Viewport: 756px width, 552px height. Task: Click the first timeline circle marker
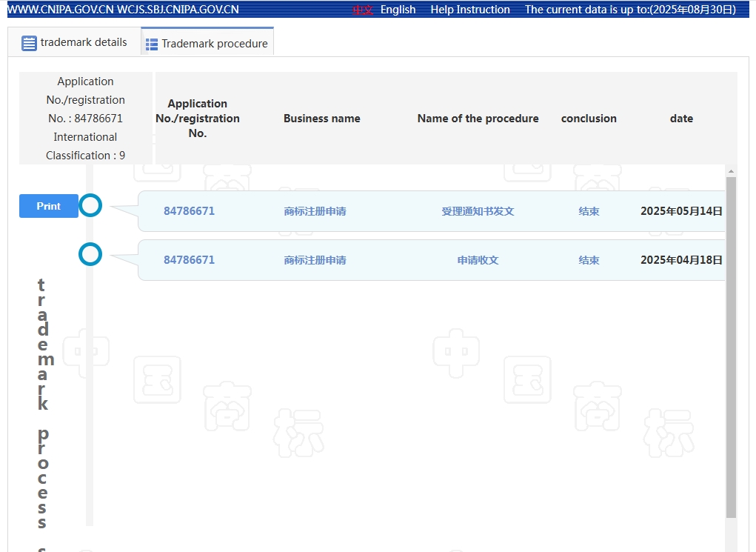coord(90,205)
